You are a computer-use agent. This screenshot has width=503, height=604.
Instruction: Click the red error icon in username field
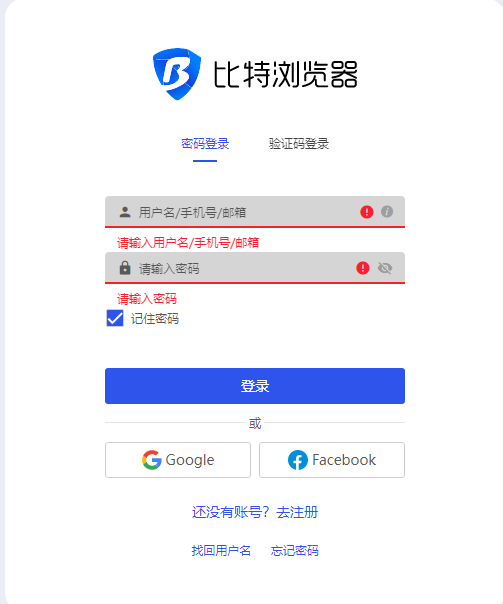367,212
